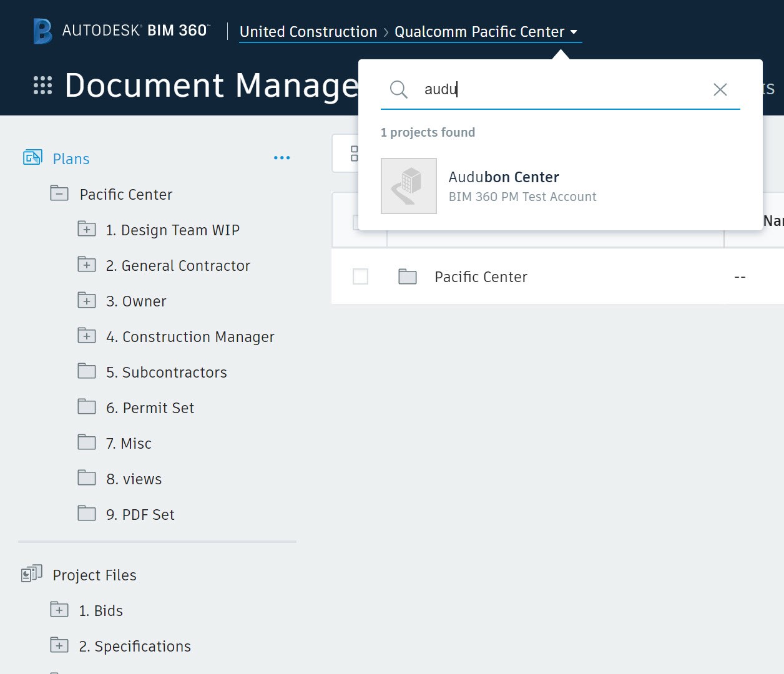Open the Plans more options ellipsis
The height and width of the screenshot is (674, 784).
[x=282, y=158]
